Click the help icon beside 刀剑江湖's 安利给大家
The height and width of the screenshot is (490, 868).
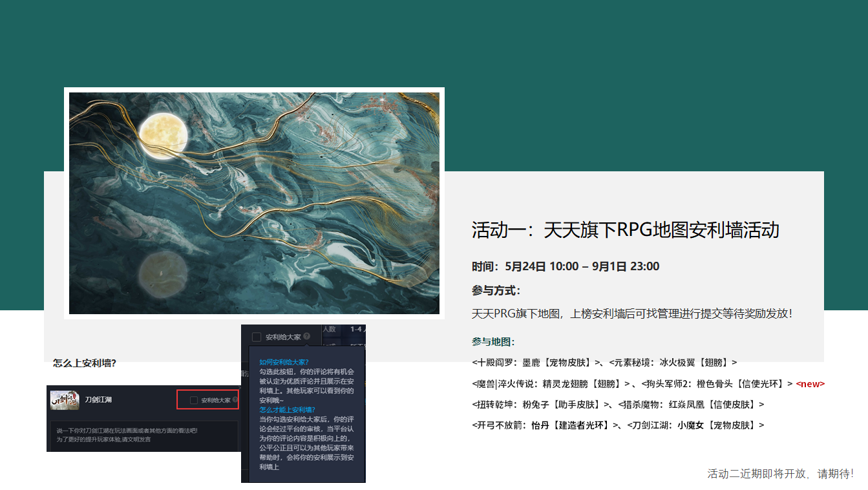(235, 400)
